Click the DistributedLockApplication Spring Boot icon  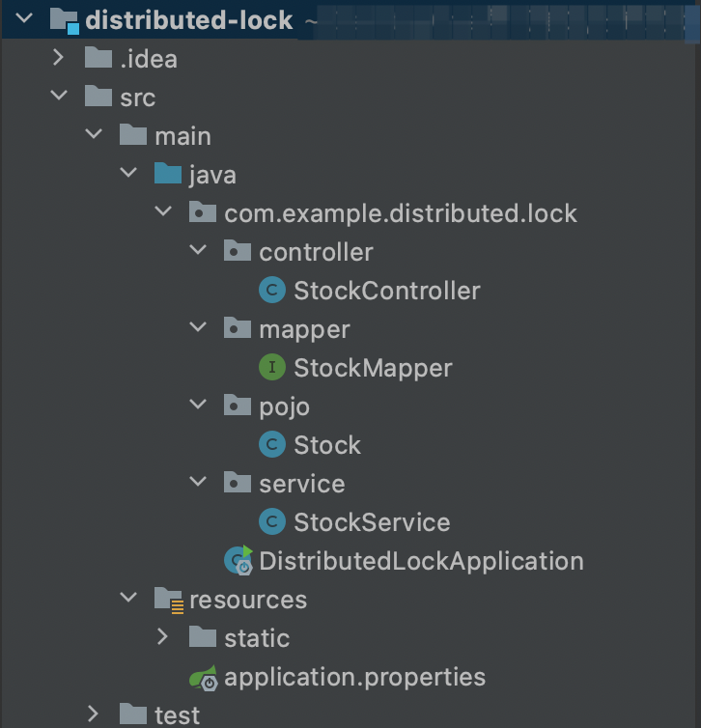[x=238, y=560]
